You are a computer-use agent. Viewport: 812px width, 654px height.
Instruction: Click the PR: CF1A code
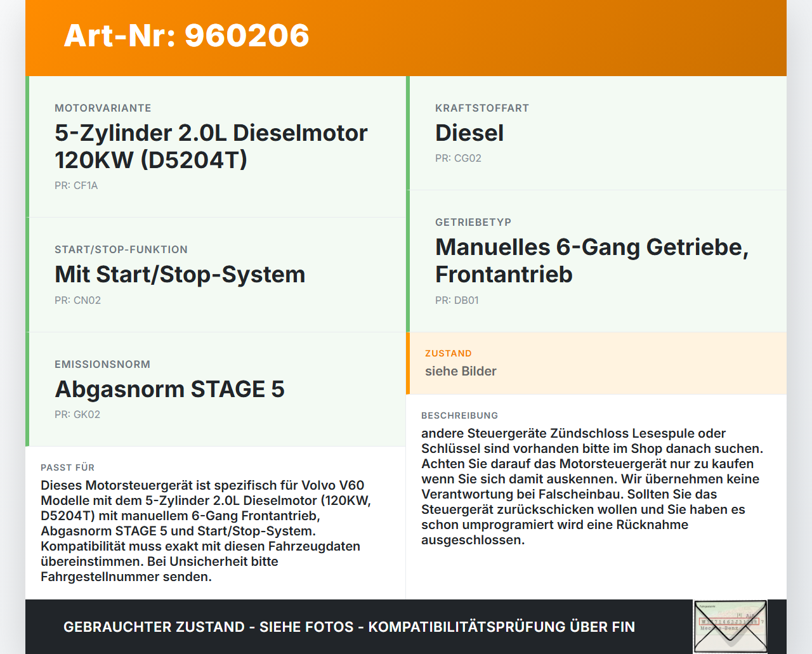(76, 186)
